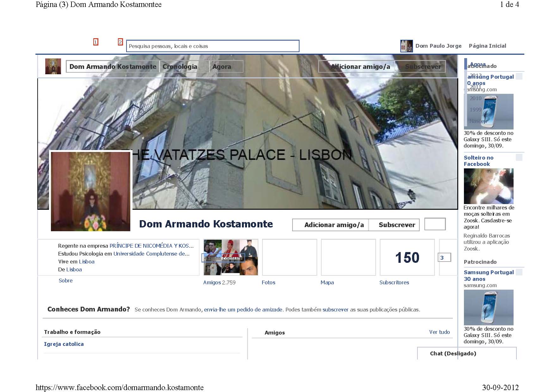Viewport: 555px width, 392px height.
Task: Open the friends photo collage thumbnail
Action: coord(231,257)
